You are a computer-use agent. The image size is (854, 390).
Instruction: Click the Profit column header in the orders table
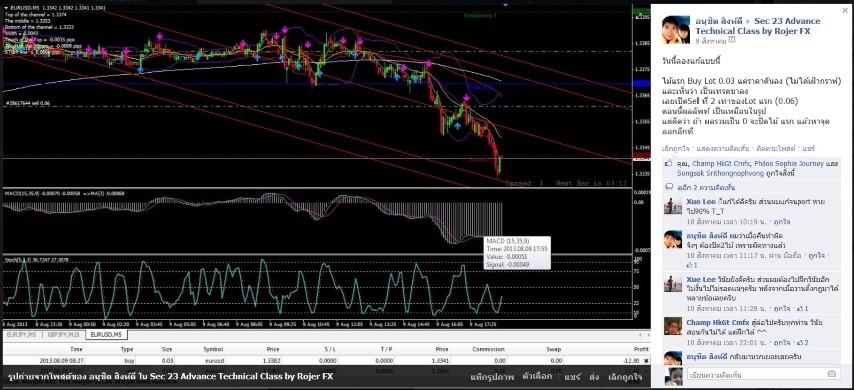pos(642,349)
